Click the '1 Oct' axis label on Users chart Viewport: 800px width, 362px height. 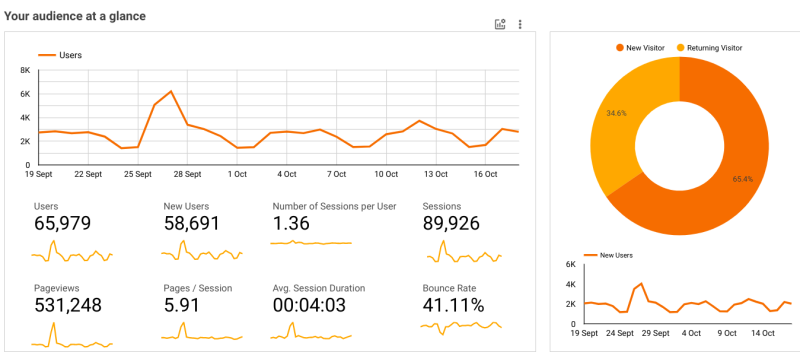click(237, 174)
